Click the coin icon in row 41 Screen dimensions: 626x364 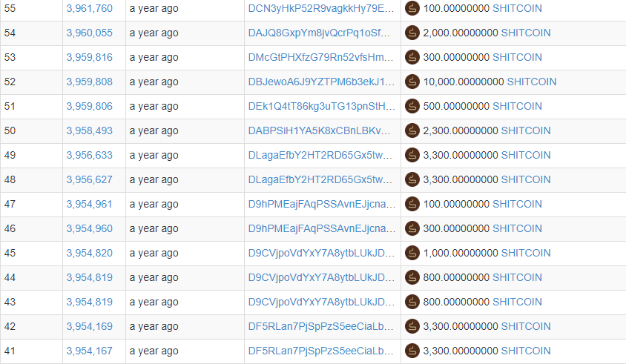pyautogui.click(x=412, y=351)
